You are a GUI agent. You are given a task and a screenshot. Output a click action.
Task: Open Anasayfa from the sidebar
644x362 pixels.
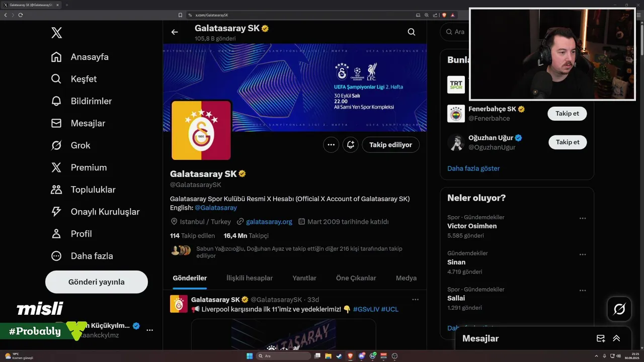click(x=80, y=57)
